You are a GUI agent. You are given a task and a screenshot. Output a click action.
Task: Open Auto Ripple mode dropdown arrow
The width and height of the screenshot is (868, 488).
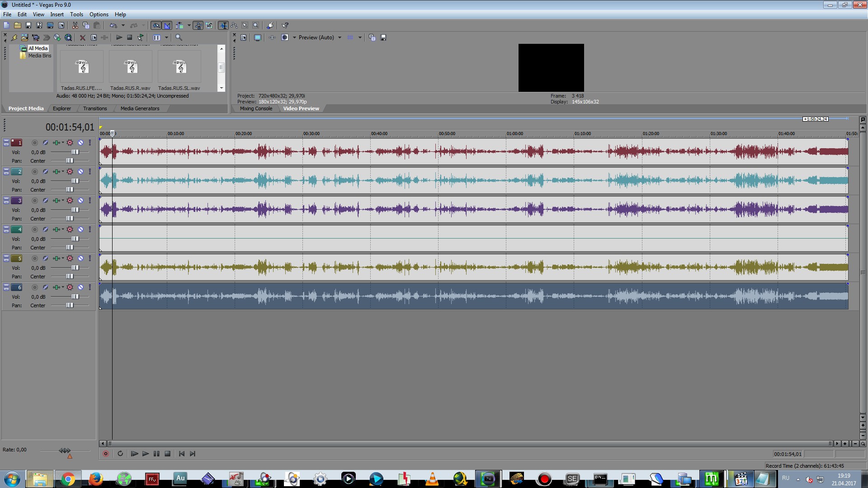[x=189, y=25]
